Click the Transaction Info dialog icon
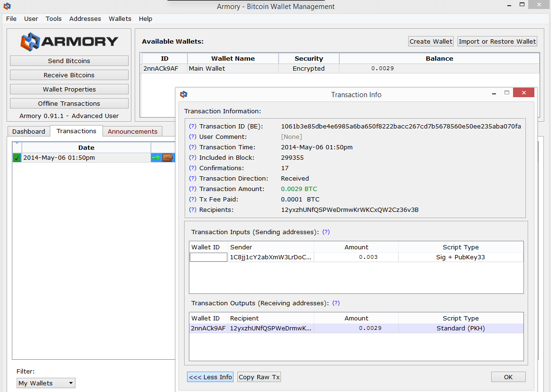The width and height of the screenshot is (551, 392). [x=184, y=94]
